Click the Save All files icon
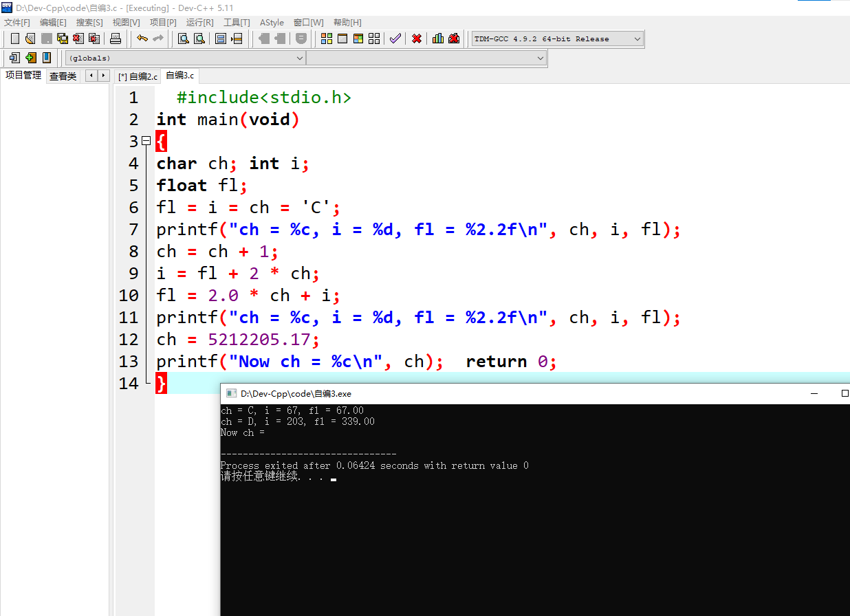 pyautogui.click(x=62, y=38)
